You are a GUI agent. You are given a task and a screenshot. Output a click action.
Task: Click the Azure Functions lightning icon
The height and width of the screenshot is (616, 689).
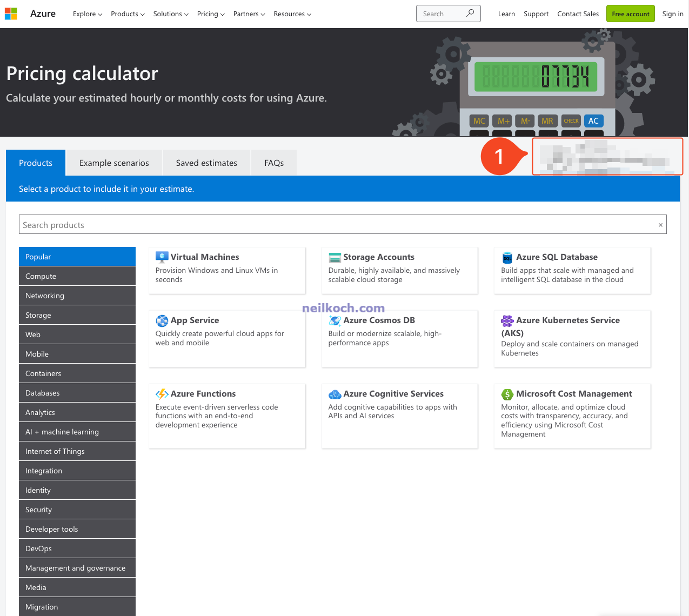pyautogui.click(x=162, y=394)
